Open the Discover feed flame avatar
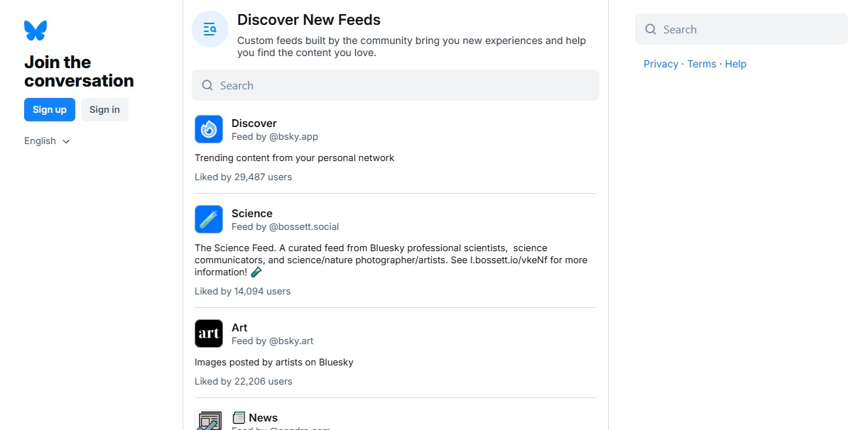This screenshot has width=868, height=430. point(208,129)
